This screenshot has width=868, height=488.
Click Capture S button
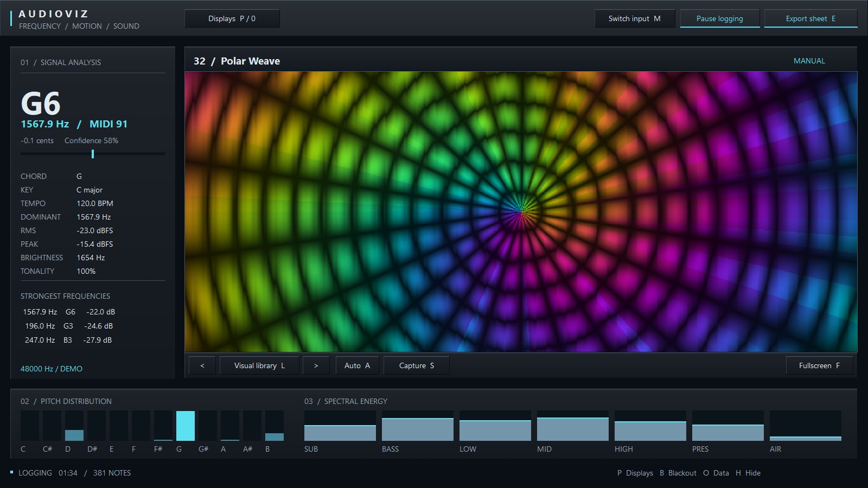click(417, 365)
